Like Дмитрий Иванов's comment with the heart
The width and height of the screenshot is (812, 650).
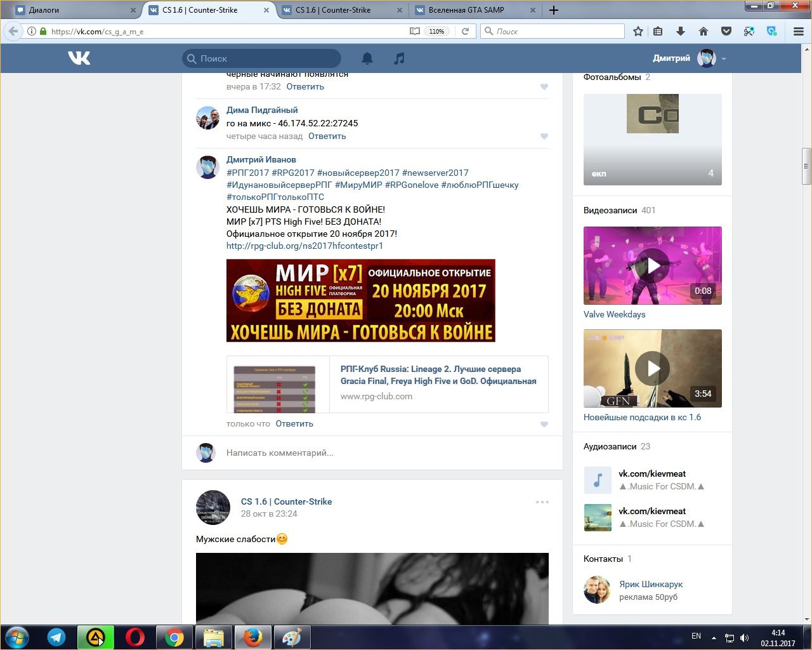coord(544,424)
